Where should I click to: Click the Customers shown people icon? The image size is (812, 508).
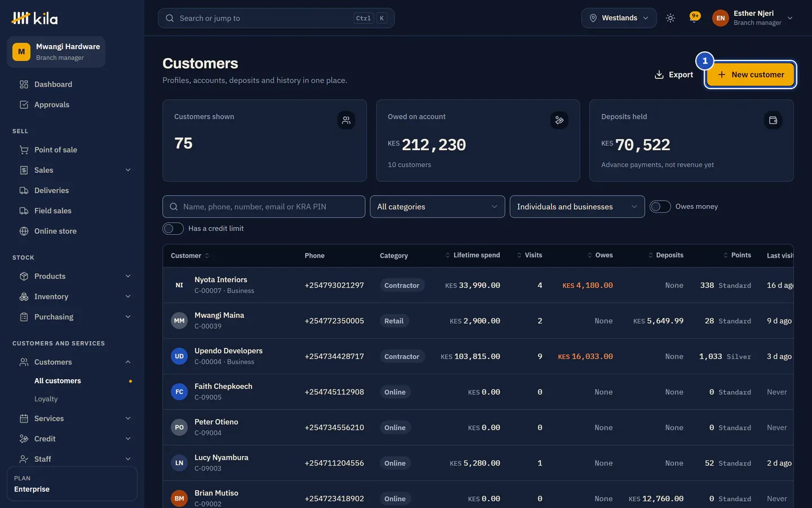tap(346, 120)
